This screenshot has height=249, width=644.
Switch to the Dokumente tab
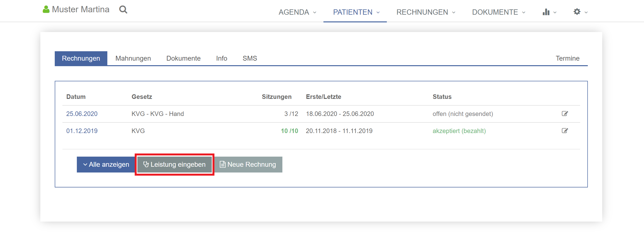pyautogui.click(x=183, y=58)
